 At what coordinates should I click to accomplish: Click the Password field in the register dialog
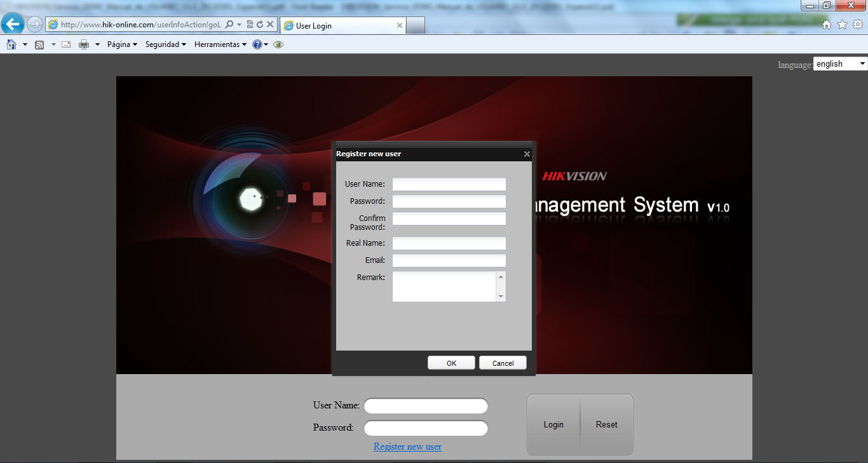[449, 201]
